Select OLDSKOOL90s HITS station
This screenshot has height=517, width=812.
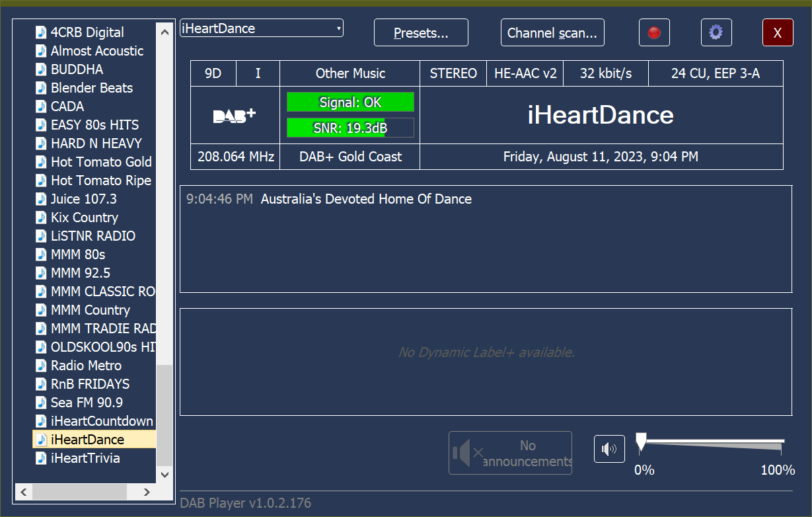click(103, 346)
